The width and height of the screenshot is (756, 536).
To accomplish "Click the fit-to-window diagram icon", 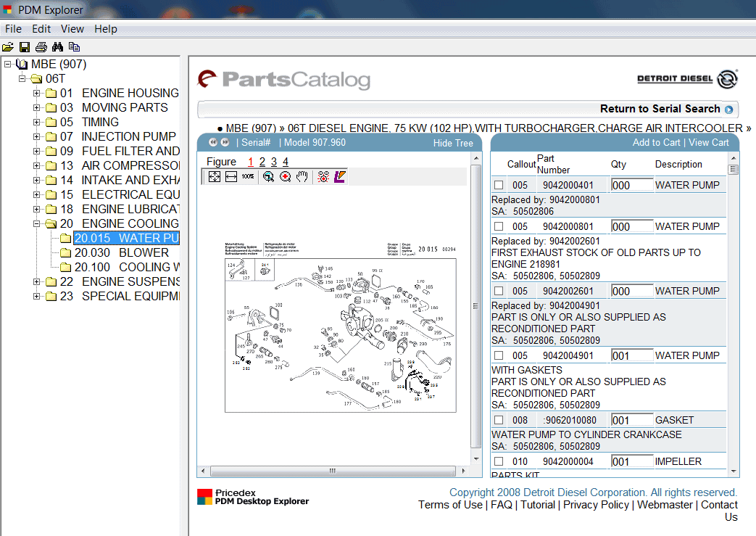I will pyautogui.click(x=215, y=177).
